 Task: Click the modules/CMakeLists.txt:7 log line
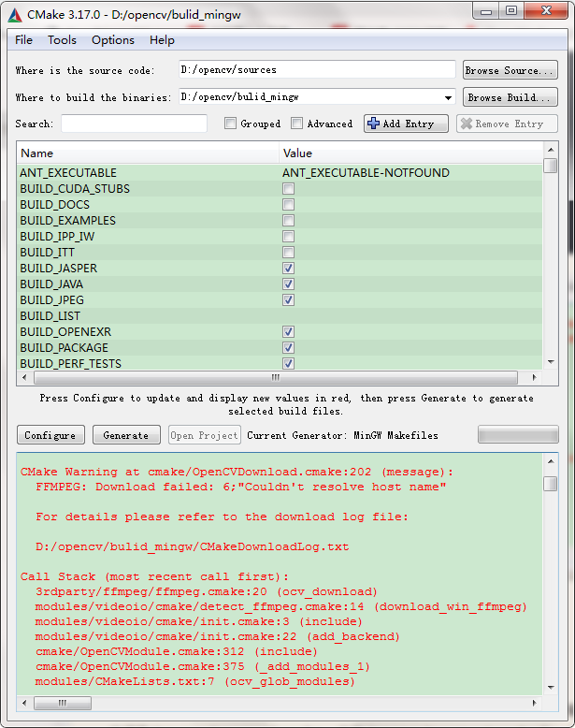194,681
